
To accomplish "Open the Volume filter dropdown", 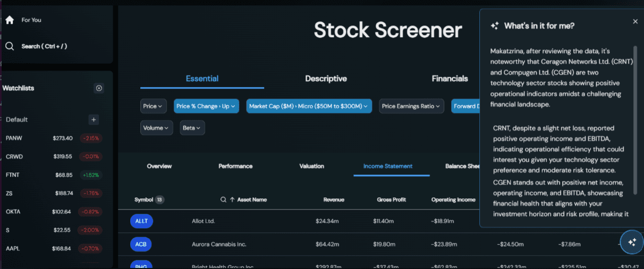I will pos(156,128).
